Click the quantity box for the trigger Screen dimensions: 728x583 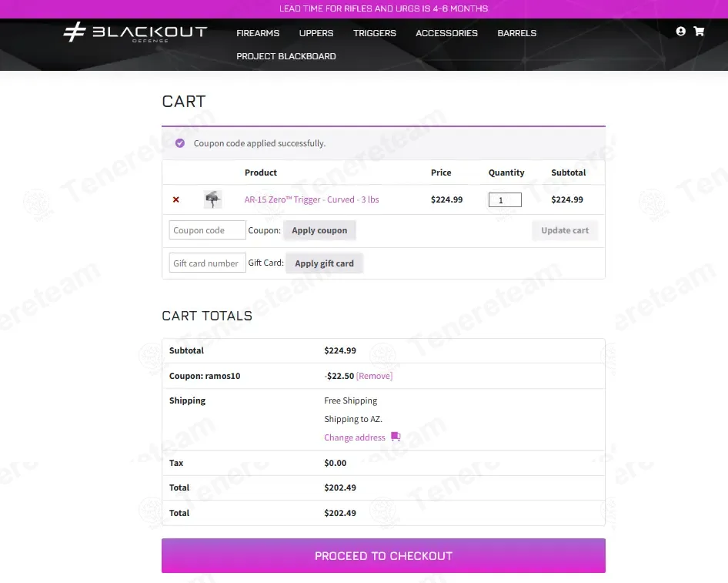pos(505,200)
